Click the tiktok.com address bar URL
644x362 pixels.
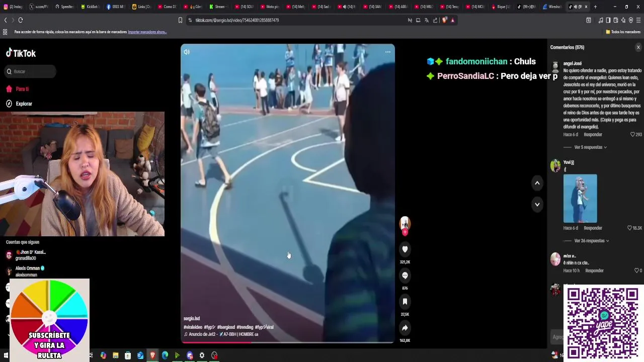pyautogui.click(x=237, y=20)
